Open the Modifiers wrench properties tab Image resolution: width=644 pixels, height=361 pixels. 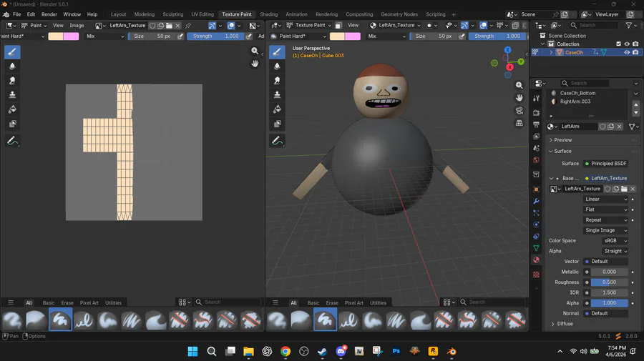point(536,202)
